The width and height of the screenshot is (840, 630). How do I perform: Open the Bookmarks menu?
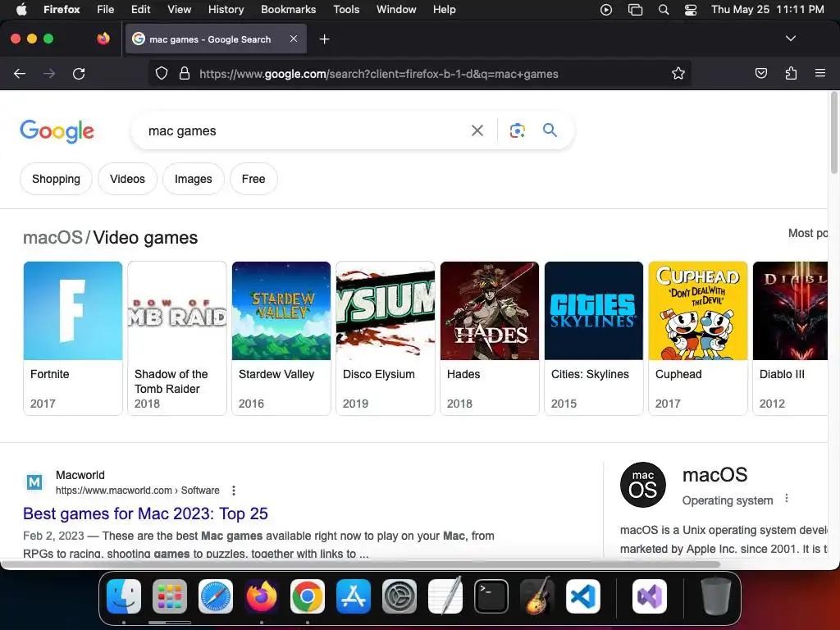[x=288, y=9]
